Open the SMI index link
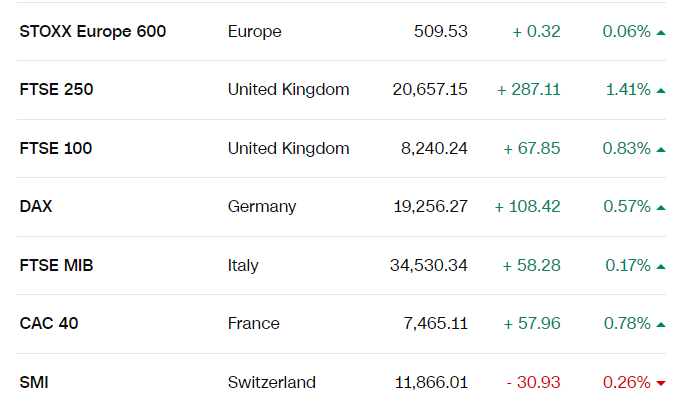684x417 pixels. point(34,382)
